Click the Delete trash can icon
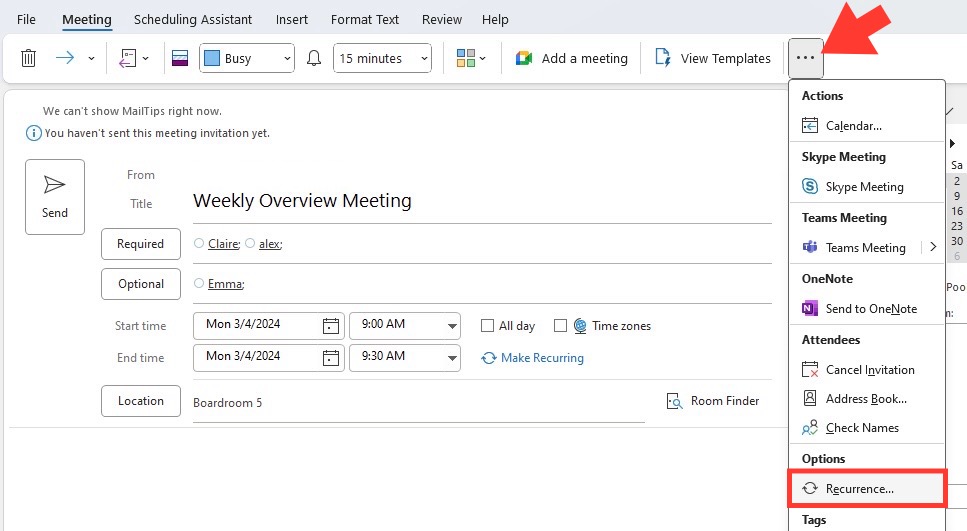This screenshot has width=967, height=531. (x=28, y=59)
